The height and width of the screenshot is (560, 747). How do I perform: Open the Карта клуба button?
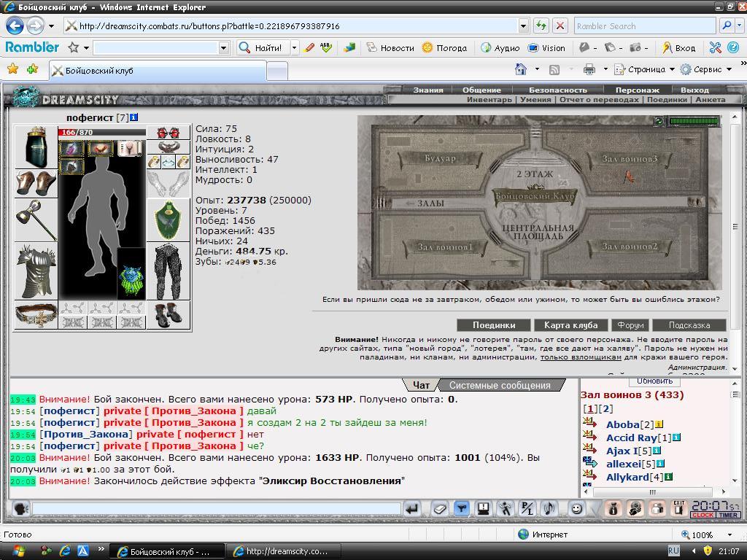point(570,325)
